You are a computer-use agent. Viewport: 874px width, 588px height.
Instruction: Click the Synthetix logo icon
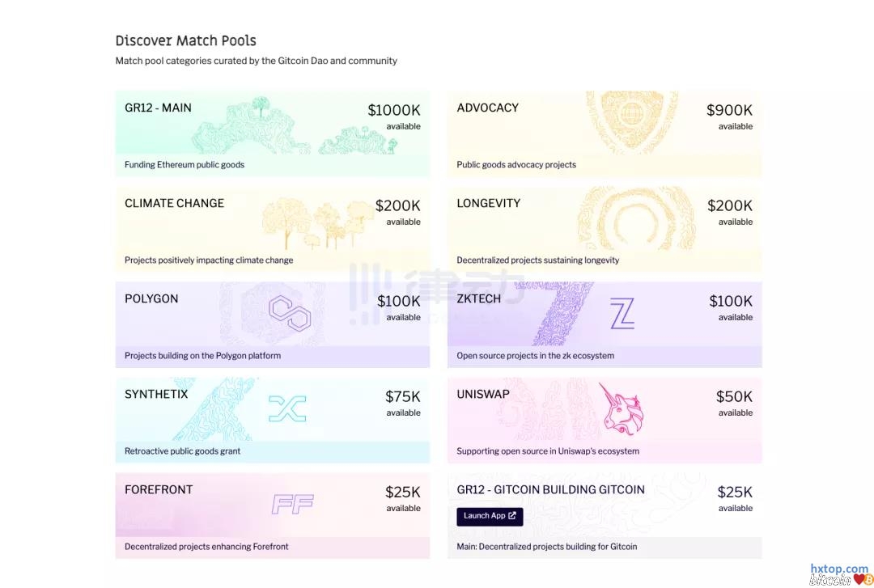click(x=287, y=408)
